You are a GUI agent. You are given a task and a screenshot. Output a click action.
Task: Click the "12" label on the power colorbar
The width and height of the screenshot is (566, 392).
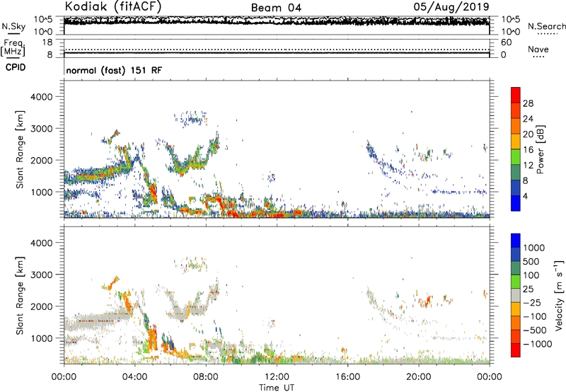point(528,166)
